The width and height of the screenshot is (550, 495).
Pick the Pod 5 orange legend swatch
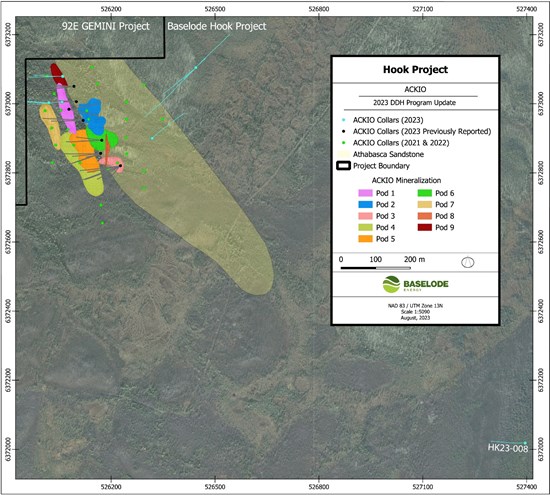pos(365,239)
